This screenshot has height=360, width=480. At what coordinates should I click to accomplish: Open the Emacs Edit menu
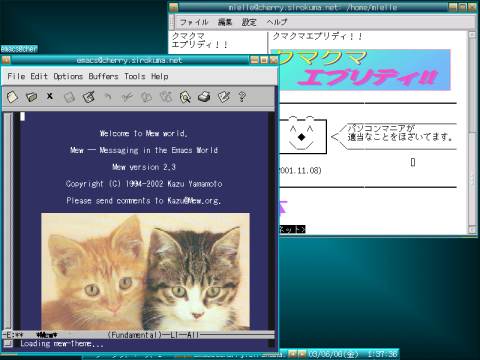(x=39, y=76)
